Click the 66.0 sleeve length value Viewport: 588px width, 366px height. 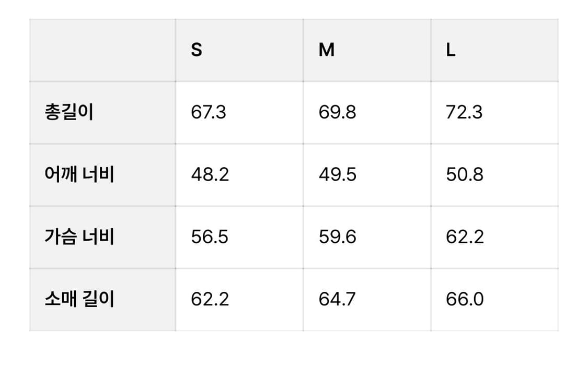465,299
